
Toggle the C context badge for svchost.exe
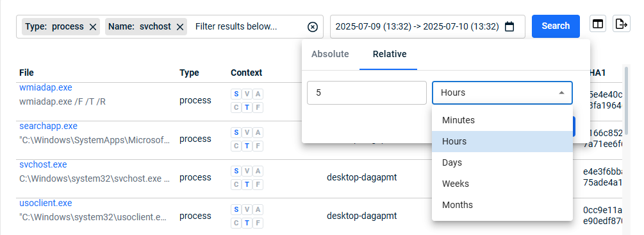point(236,184)
